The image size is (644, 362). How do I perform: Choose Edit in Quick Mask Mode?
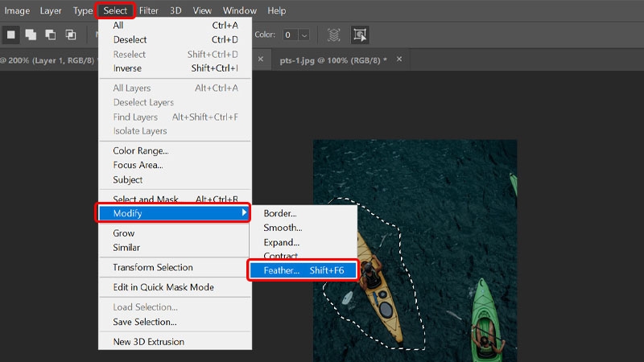175,287
